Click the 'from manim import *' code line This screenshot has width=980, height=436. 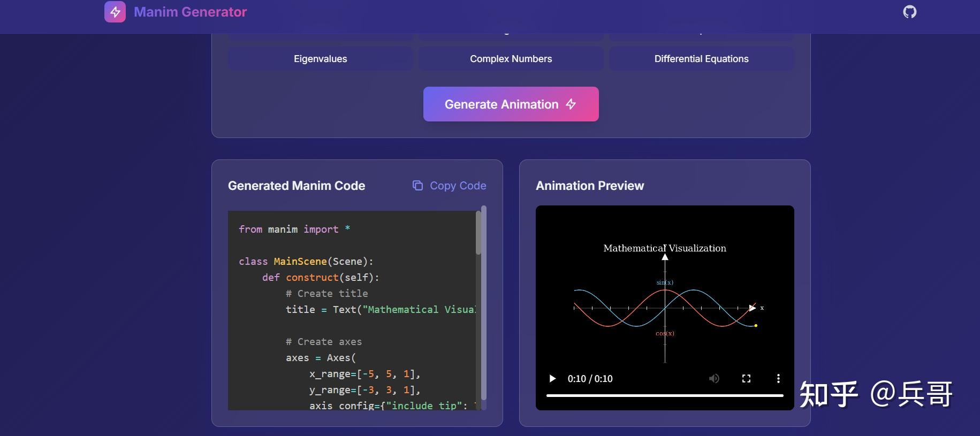coord(294,229)
